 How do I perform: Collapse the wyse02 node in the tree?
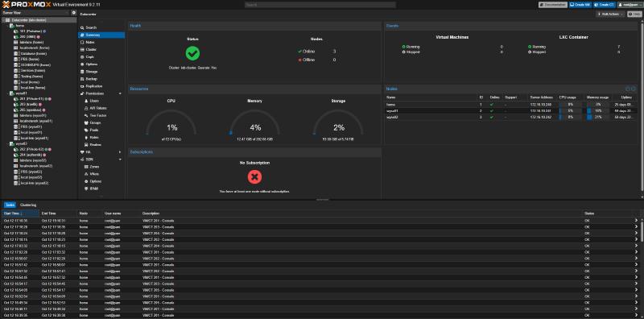tap(7, 144)
